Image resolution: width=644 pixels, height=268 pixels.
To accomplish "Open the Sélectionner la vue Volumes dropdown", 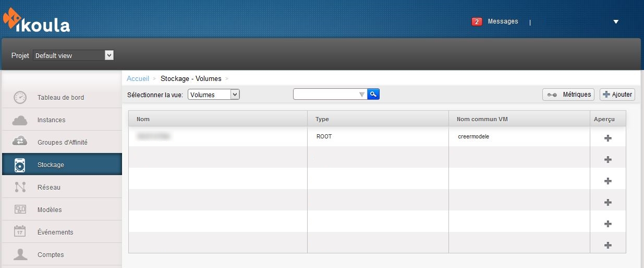I will pyautogui.click(x=213, y=95).
